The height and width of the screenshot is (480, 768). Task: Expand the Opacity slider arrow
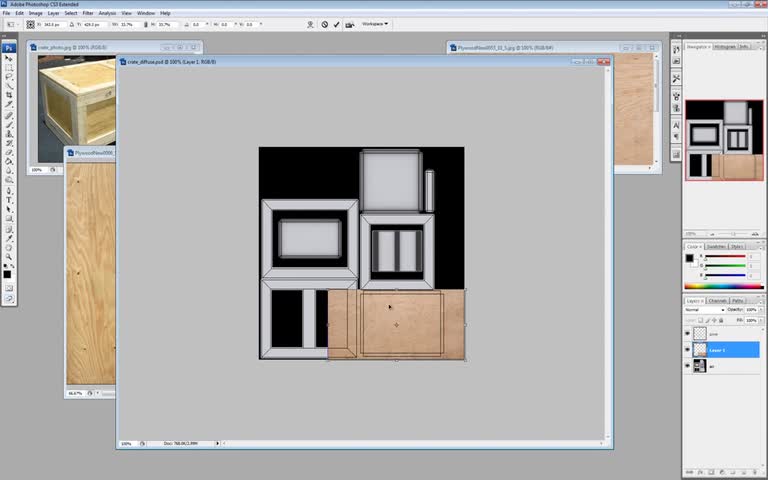point(761,310)
